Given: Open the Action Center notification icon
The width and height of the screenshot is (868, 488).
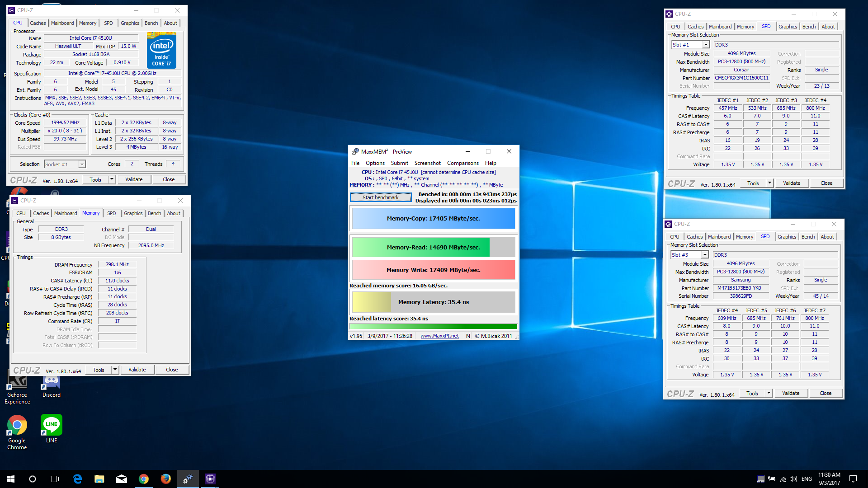Looking at the screenshot, I should pos(853,479).
